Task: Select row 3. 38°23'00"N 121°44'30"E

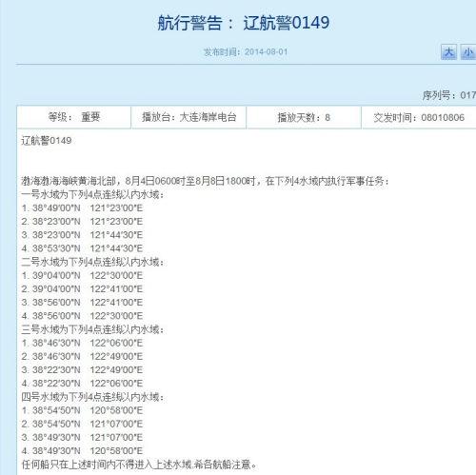Action: (82, 235)
